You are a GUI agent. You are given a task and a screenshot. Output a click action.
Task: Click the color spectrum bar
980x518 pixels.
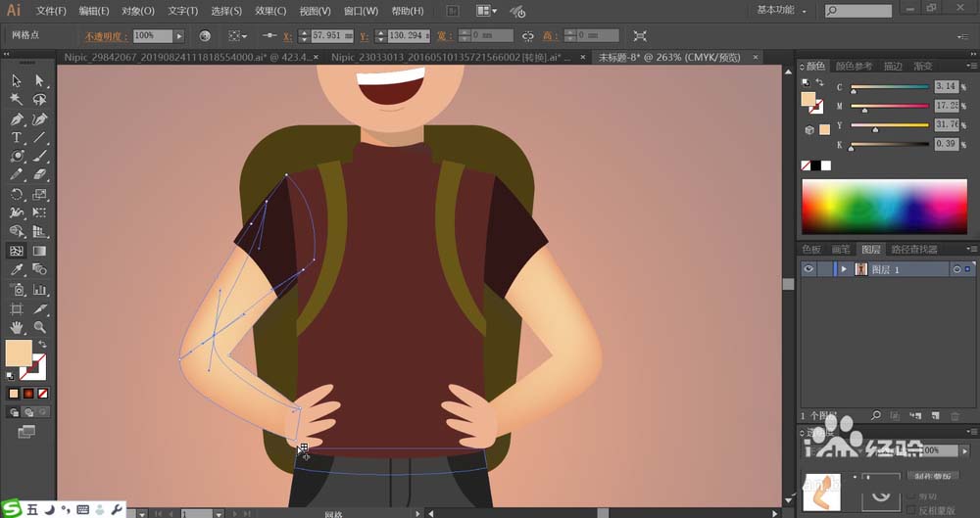(x=882, y=205)
